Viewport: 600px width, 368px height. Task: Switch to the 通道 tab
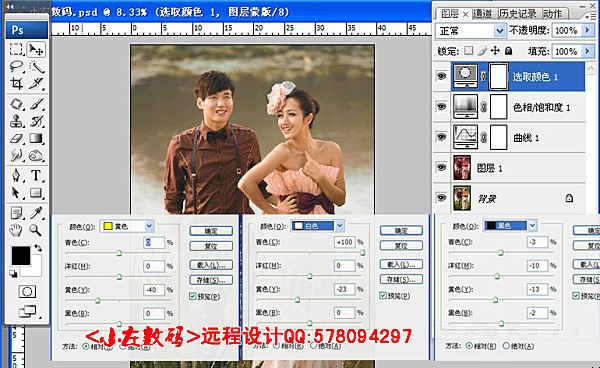click(483, 14)
